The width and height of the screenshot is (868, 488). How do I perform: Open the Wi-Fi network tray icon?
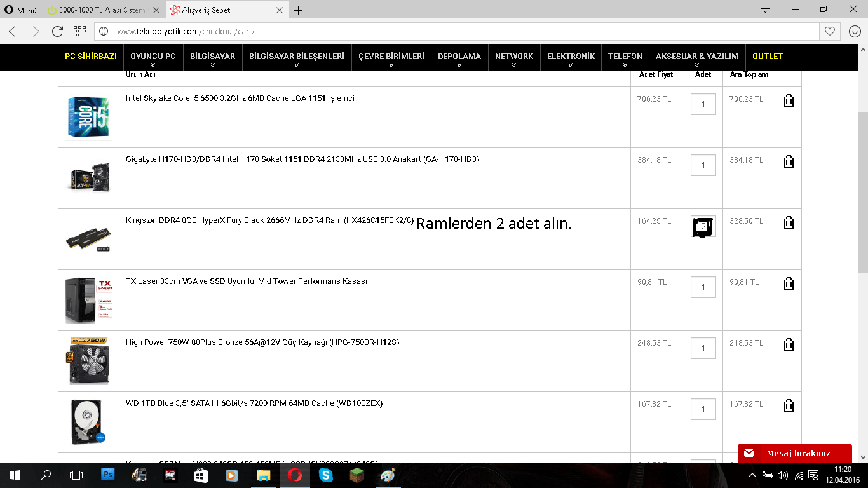pos(799,475)
